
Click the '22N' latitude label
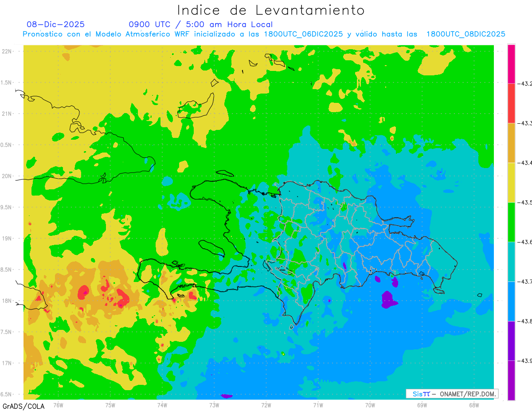pyautogui.click(x=7, y=51)
